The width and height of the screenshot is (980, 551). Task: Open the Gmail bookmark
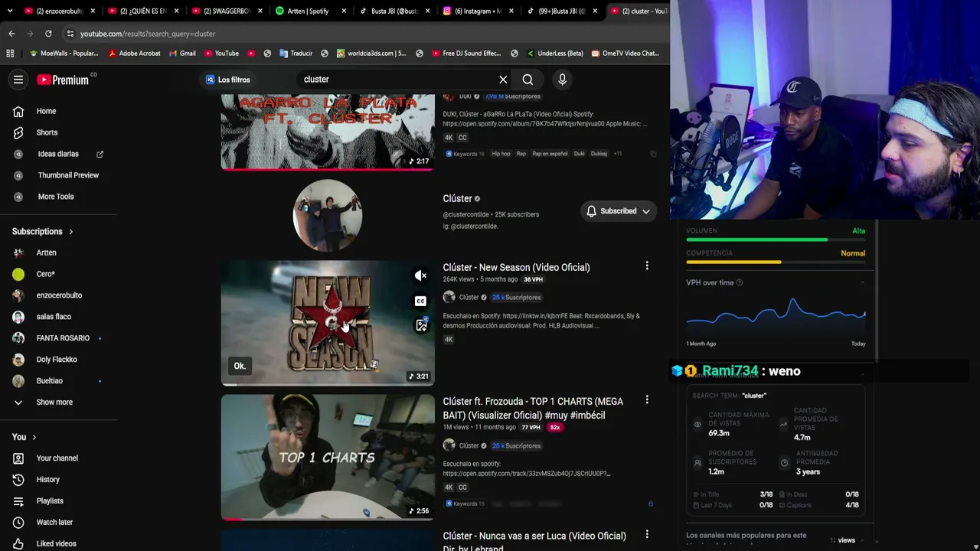(181, 54)
